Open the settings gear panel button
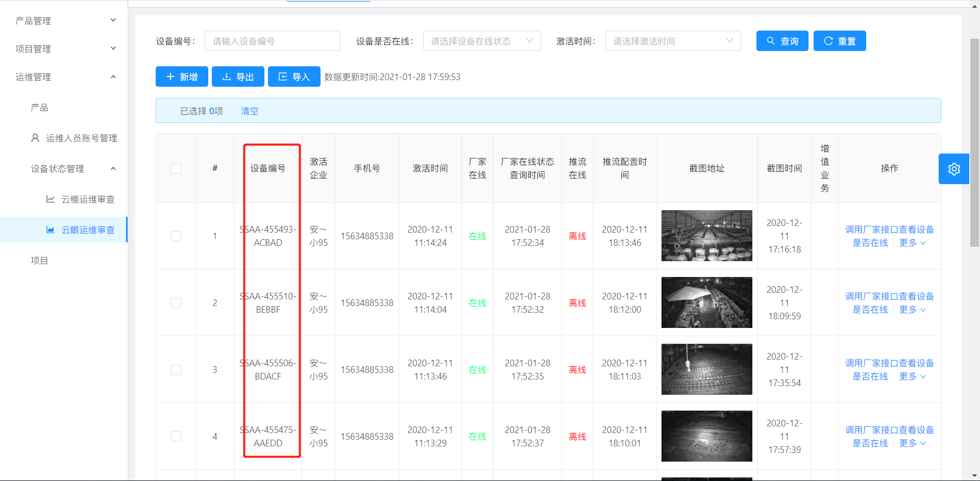This screenshot has width=980, height=481. [954, 169]
